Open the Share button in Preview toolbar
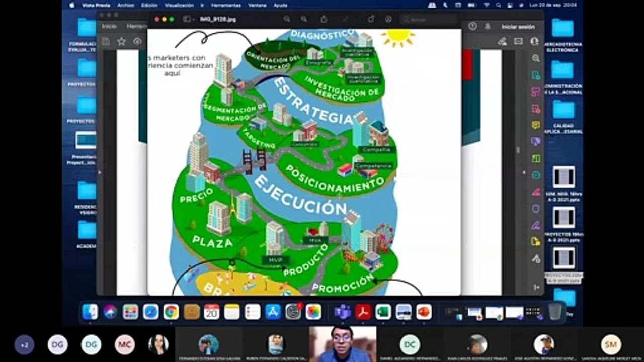Image resolution: width=644 pixels, height=362 pixels. click(x=324, y=19)
